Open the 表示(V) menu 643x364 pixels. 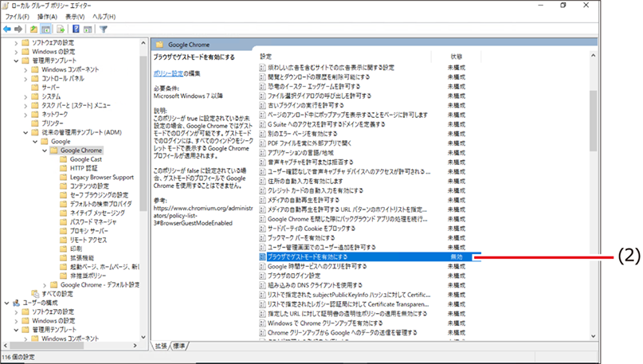click(x=75, y=17)
